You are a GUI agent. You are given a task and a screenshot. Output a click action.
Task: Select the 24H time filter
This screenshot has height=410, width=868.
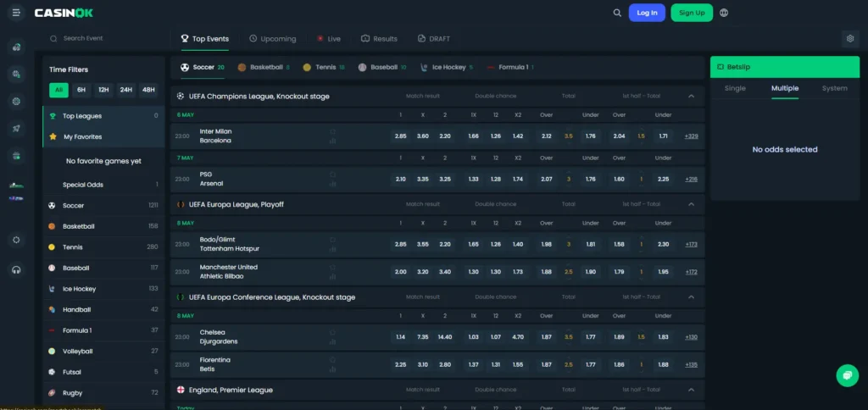click(126, 90)
